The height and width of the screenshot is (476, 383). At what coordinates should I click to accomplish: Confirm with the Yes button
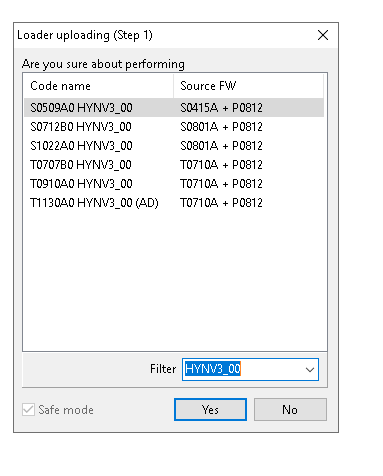pos(210,409)
